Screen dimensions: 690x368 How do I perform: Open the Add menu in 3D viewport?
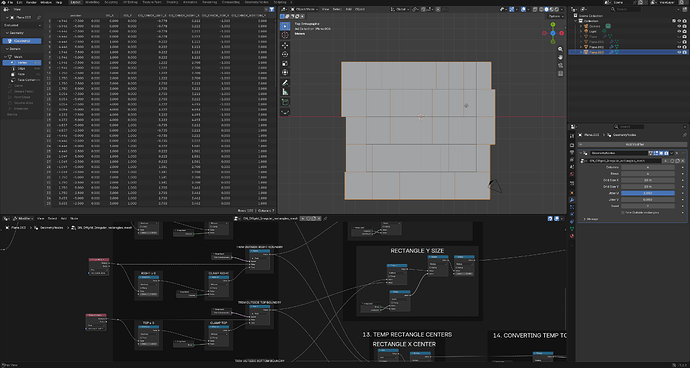[x=349, y=9]
